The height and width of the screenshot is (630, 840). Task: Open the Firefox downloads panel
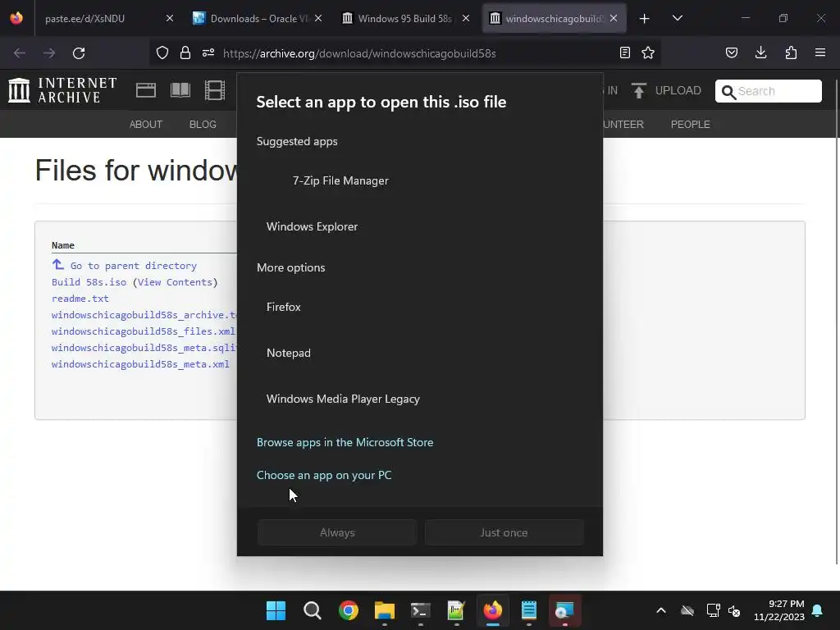[760, 53]
